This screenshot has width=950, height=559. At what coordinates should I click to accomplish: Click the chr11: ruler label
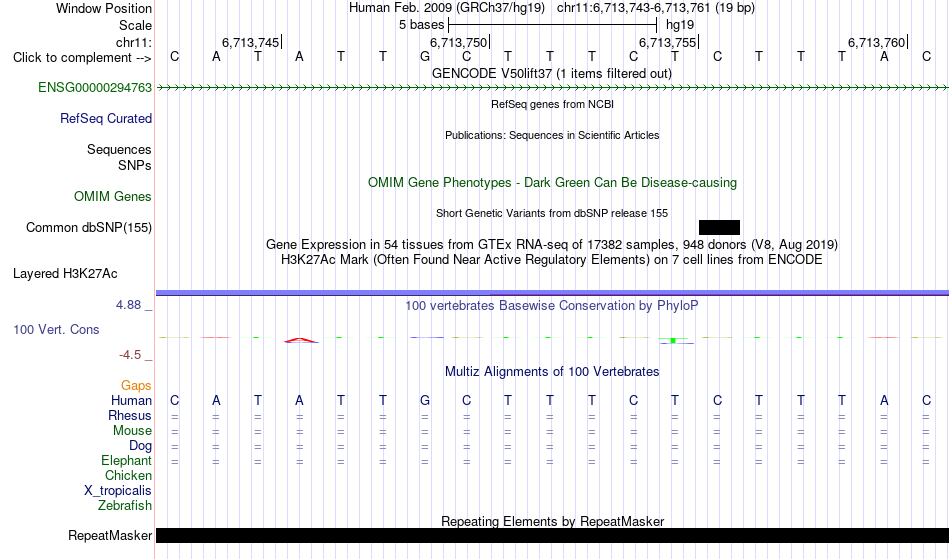134,42
